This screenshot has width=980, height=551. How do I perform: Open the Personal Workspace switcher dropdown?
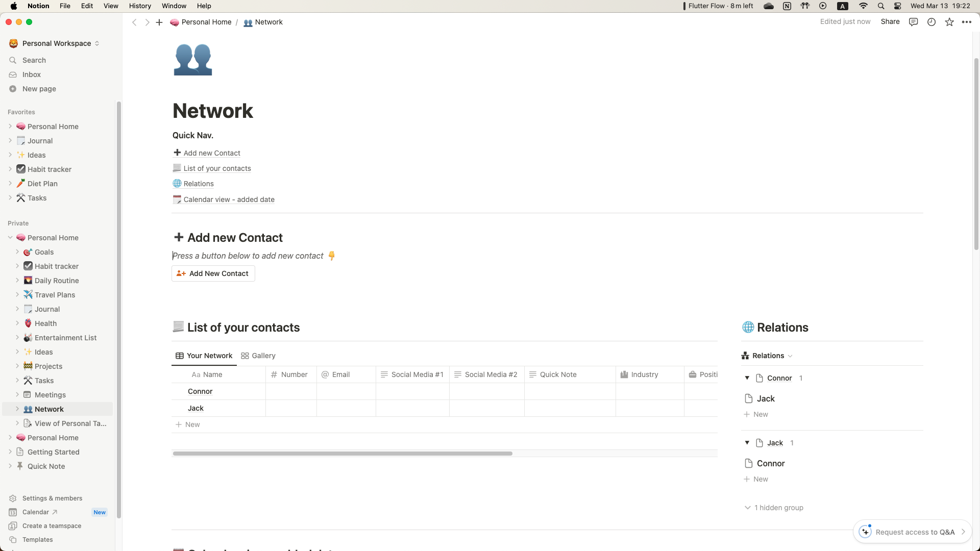(x=56, y=43)
